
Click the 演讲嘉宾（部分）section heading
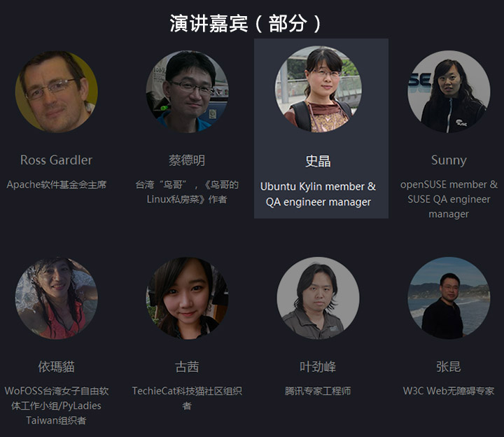point(245,23)
